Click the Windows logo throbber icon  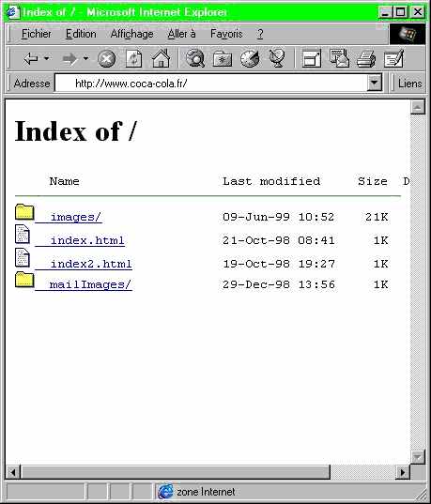click(x=408, y=34)
